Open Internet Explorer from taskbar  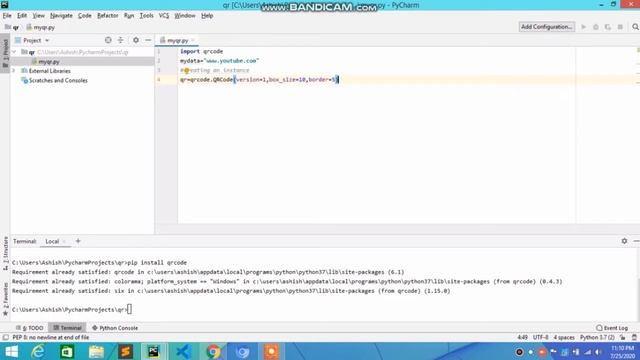[38, 351]
